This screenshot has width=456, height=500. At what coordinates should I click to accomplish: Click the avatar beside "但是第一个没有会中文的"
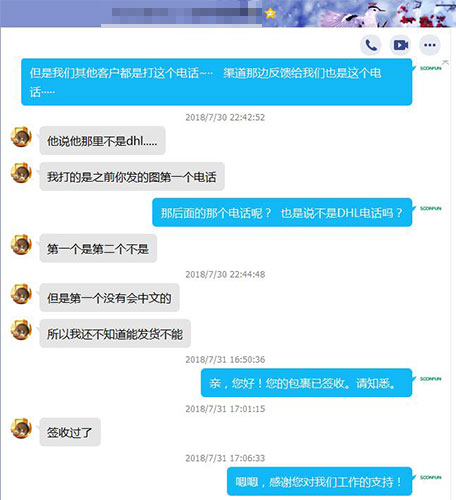click(21, 294)
